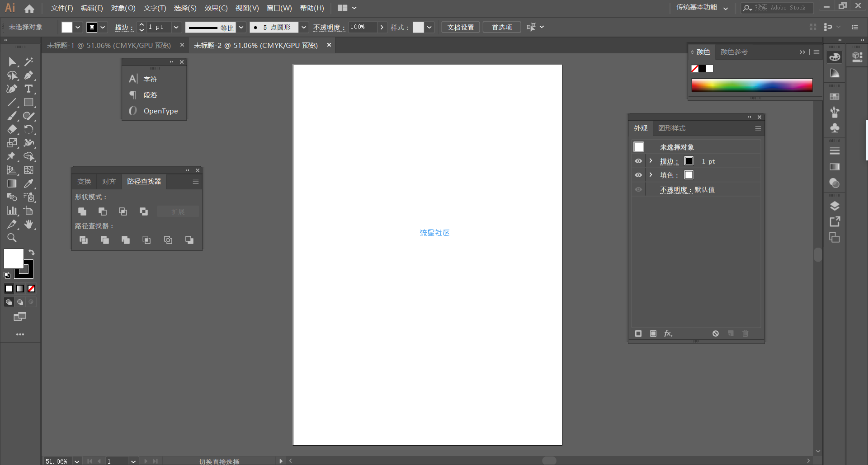Select the Type tool
The width and height of the screenshot is (868, 465).
(x=28, y=89)
